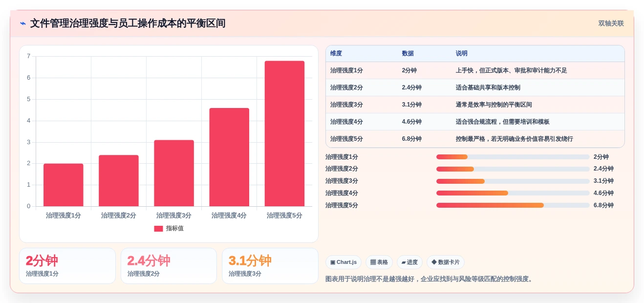This screenshot has width=644, height=303.
Task: Click the 治理强度1分 progress bar
Action: (513, 157)
